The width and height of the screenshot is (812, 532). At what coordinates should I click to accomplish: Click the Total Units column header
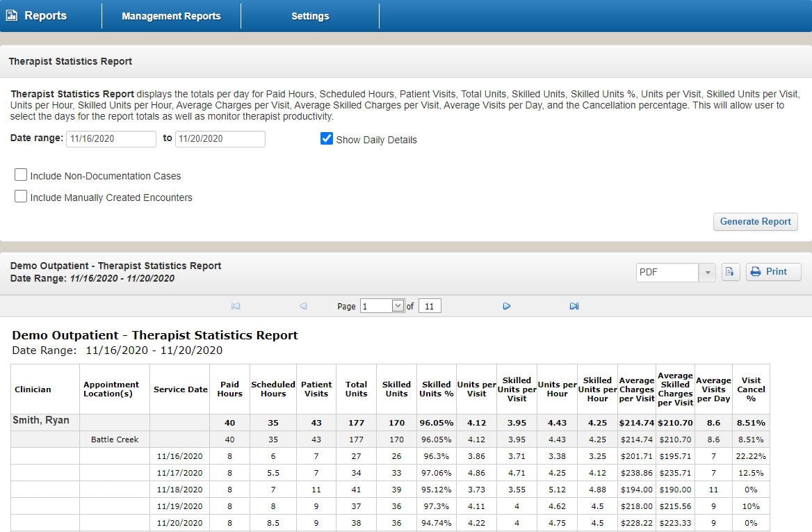click(356, 389)
